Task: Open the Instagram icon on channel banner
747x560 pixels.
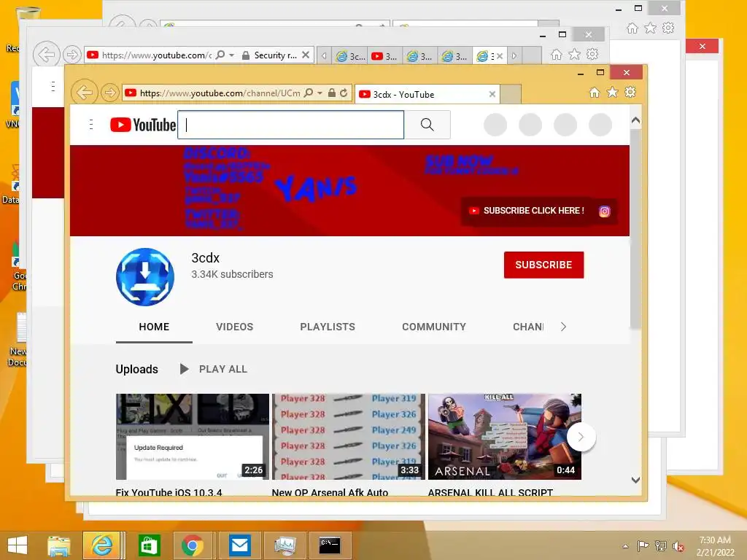Action: 605,211
